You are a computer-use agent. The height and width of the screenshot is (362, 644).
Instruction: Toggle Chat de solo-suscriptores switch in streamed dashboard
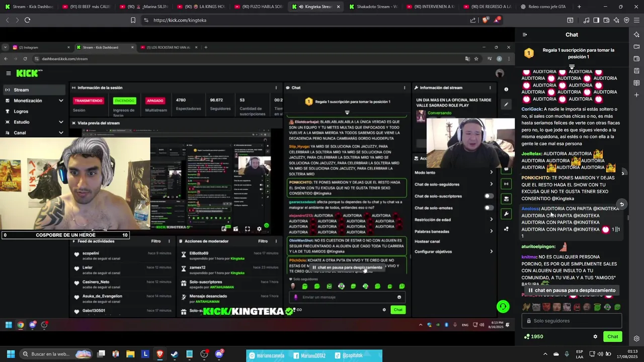(x=488, y=196)
